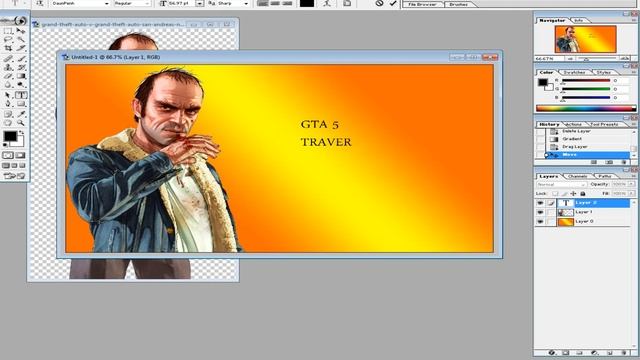Screen dimensions: 640x360
Task: Click the foreground color swatch in toolbox
Action: click(x=10, y=136)
